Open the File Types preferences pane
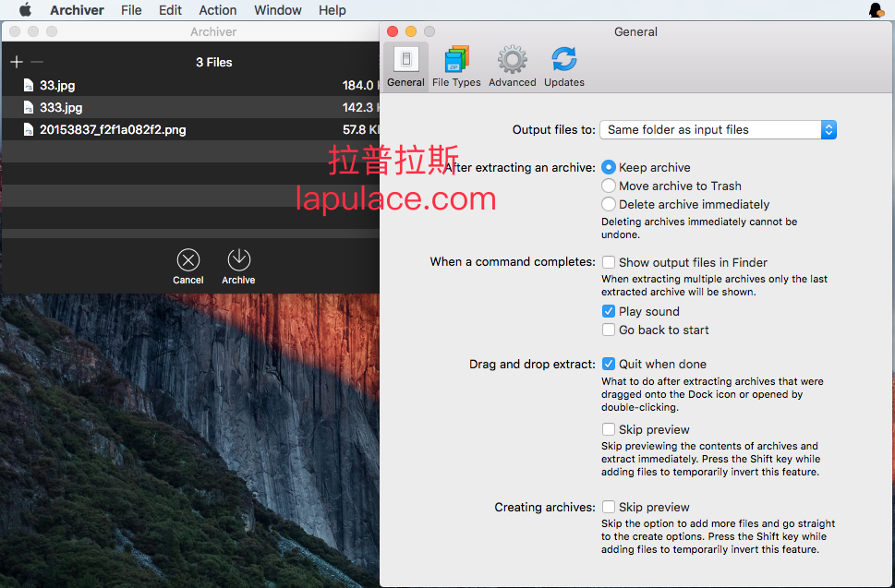The width and height of the screenshot is (895, 588). 456,66
